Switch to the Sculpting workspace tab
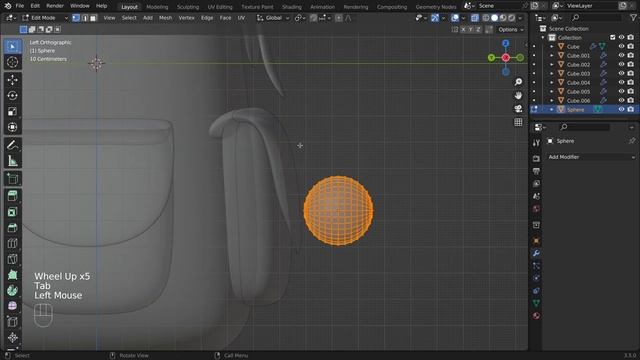Image resolution: width=640 pixels, height=360 pixels. coord(188,7)
